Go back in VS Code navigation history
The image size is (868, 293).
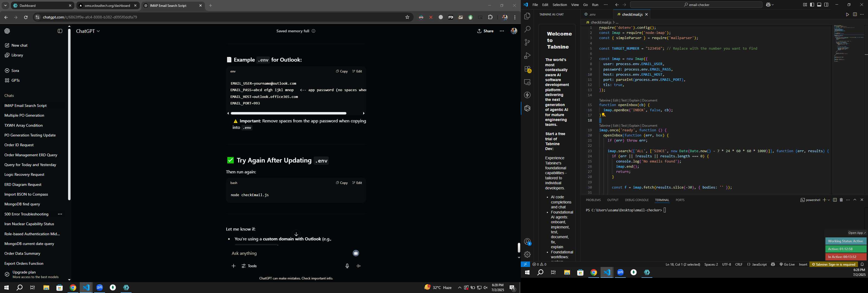tap(617, 5)
